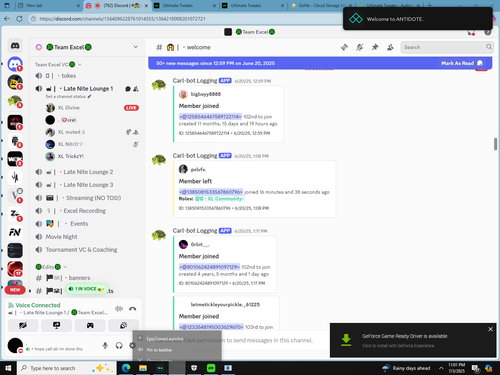This screenshot has height=375, width=500.
Task: Open inbox icon near top right
Action: pos(471,32)
